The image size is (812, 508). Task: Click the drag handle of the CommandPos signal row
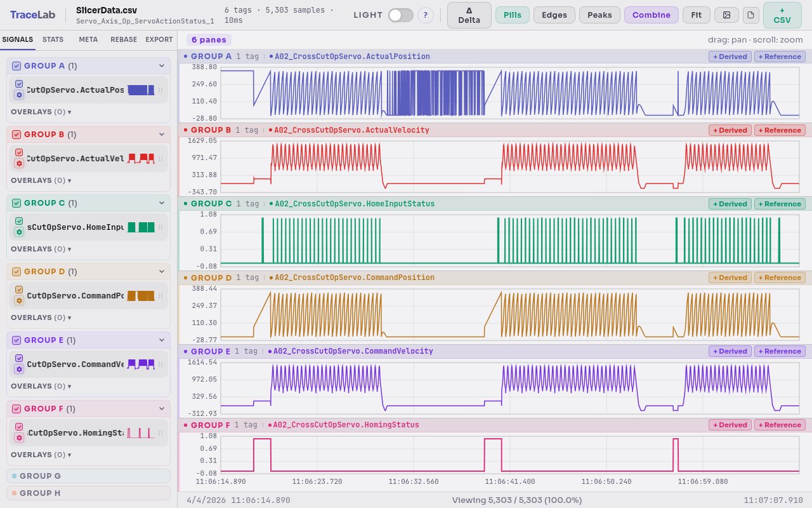[160, 296]
